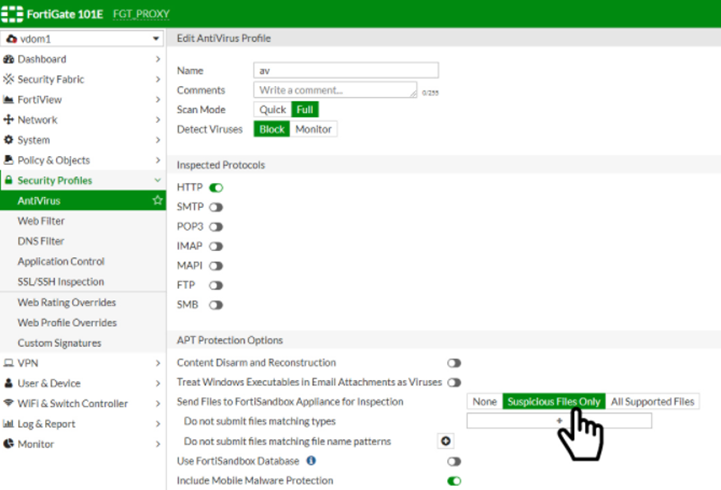
Task: Click the System gear icon in sidebar
Action: click(x=9, y=140)
